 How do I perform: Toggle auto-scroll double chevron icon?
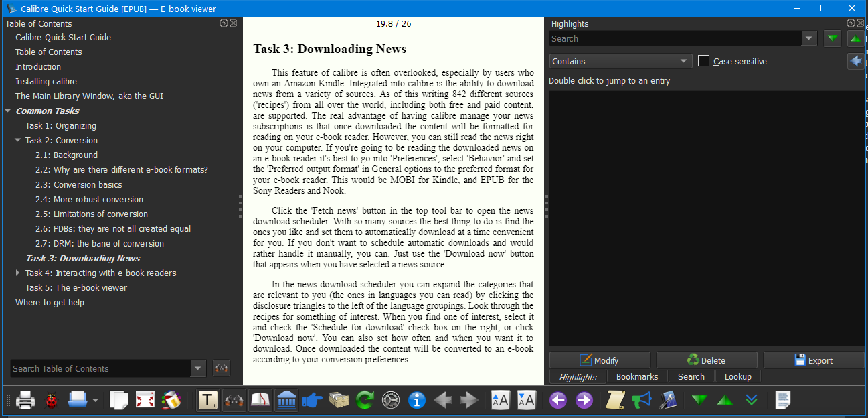point(752,401)
